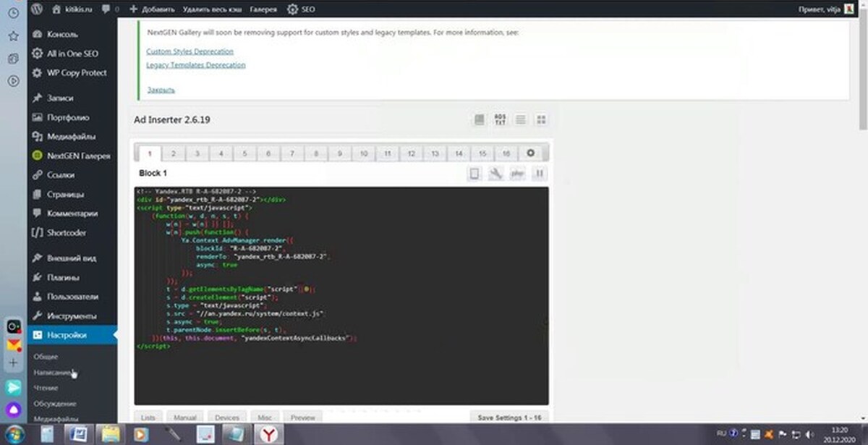Toggle PHP processing for Block 1
This screenshot has height=445, width=868.
(x=517, y=174)
